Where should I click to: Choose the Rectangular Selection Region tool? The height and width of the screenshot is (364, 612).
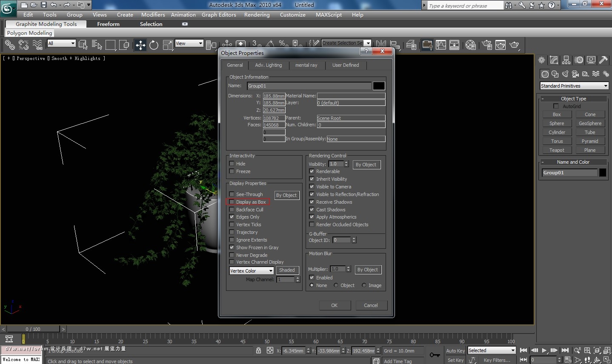pyautogui.click(x=111, y=45)
